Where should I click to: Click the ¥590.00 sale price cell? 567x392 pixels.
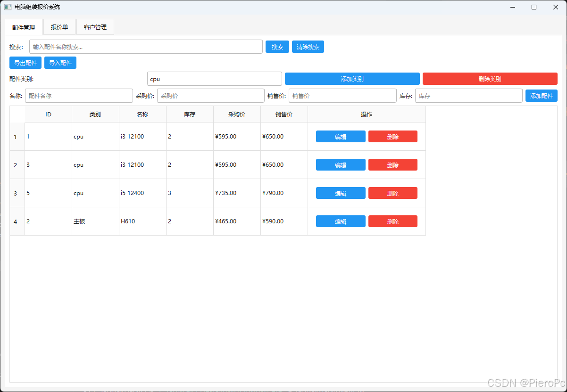284,221
